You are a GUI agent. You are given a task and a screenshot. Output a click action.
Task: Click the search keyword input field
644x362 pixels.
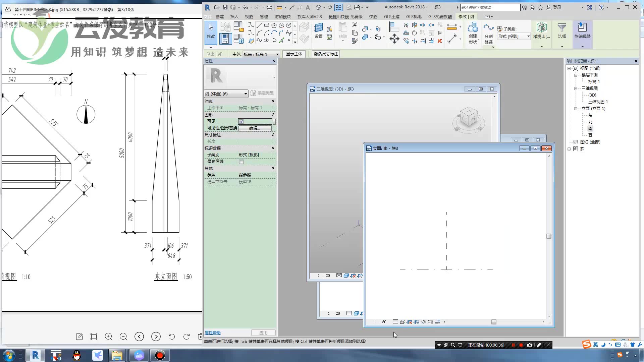pos(490,7)
